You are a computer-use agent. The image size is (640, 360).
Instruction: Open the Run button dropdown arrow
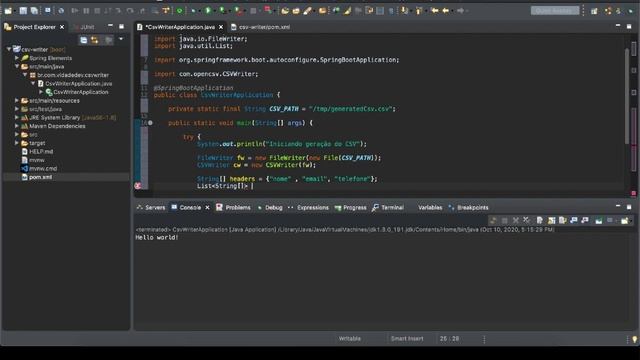pos(215,11)
